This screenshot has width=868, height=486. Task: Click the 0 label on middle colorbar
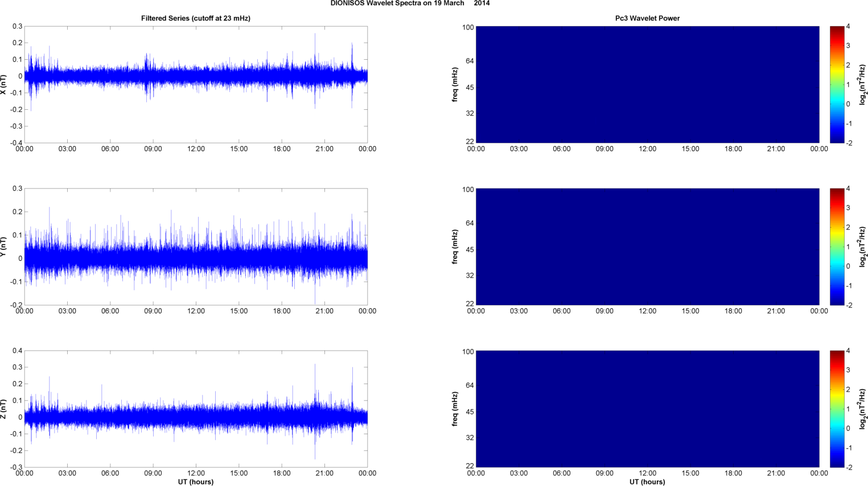coord(848,266)
